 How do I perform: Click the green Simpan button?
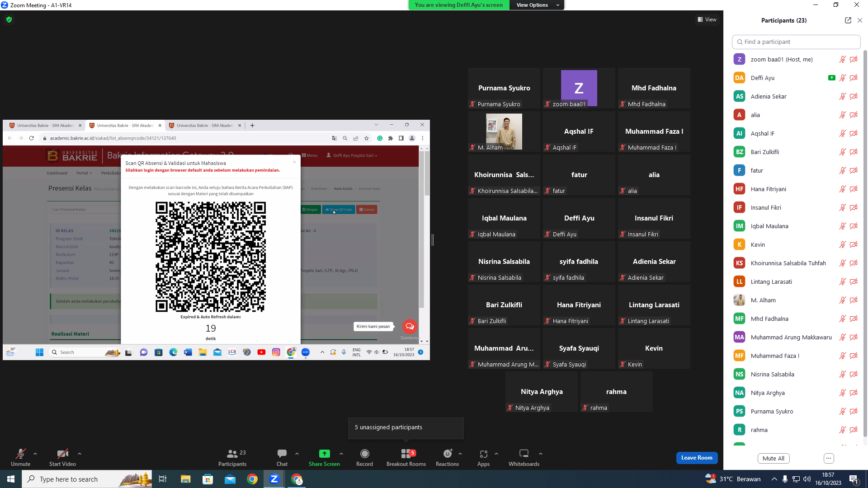(x=310, y=210)
